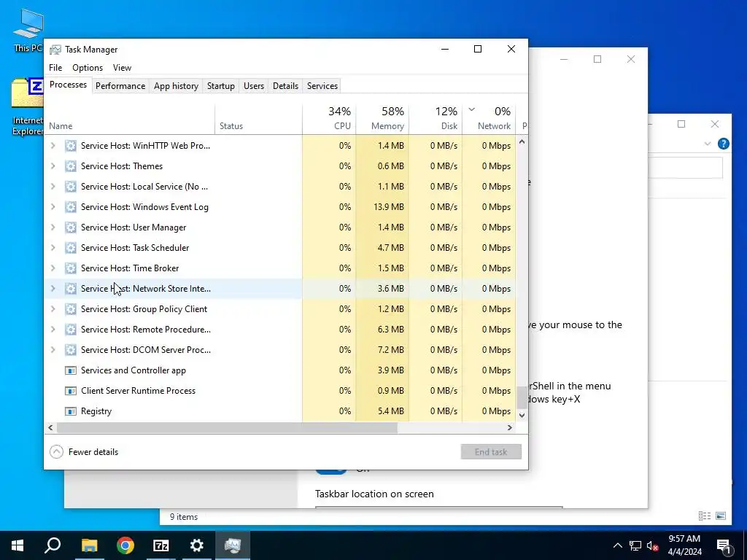Switch to the Performance tab
Viewport: 747px width, 560px height.
[120, 86]
